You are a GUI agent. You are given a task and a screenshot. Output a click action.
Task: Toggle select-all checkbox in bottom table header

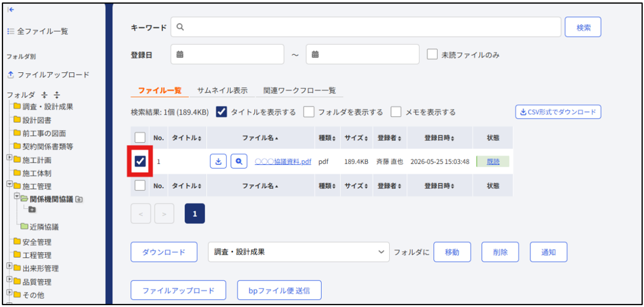pos(140,185)
